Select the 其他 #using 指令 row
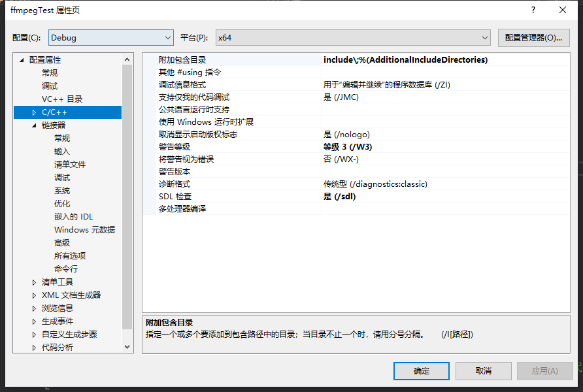The image size is (583, 392). pos(356,72)
